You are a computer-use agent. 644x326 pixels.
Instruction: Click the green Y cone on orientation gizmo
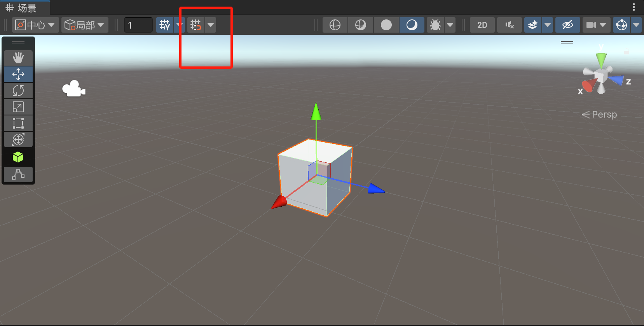tap(601, 60)
